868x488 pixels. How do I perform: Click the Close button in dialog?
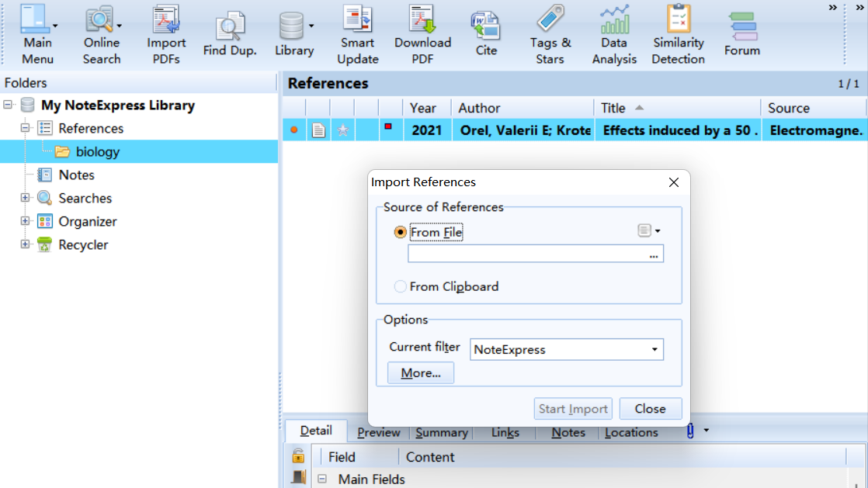(651, 409)
